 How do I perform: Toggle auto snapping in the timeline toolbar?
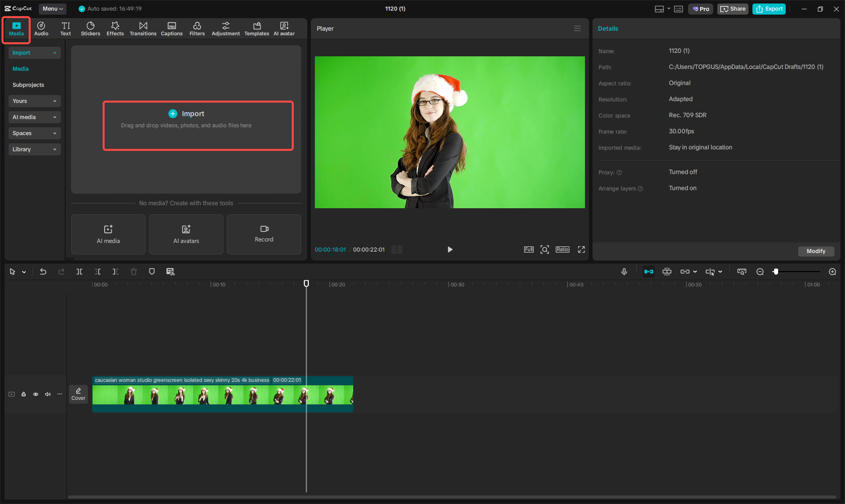(x=648, y=272)
